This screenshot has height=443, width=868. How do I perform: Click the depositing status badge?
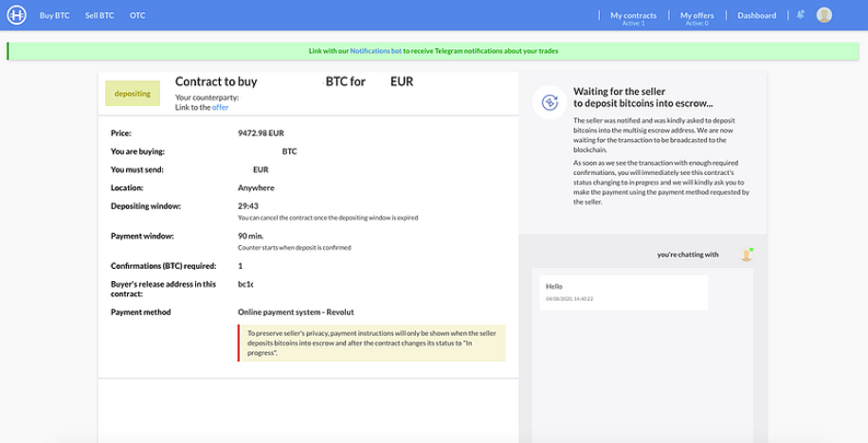click(x=133, y=94)
